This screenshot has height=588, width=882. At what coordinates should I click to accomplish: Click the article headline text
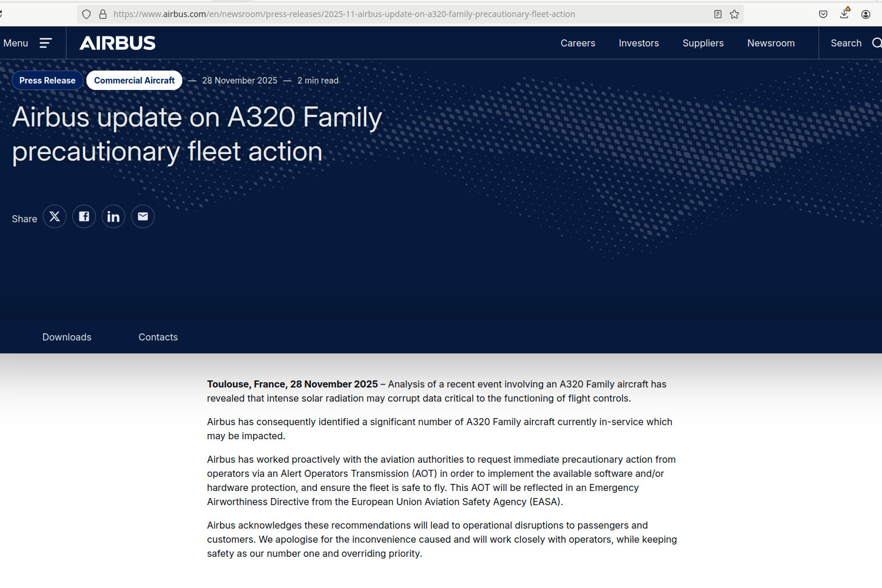click(197, 134)
